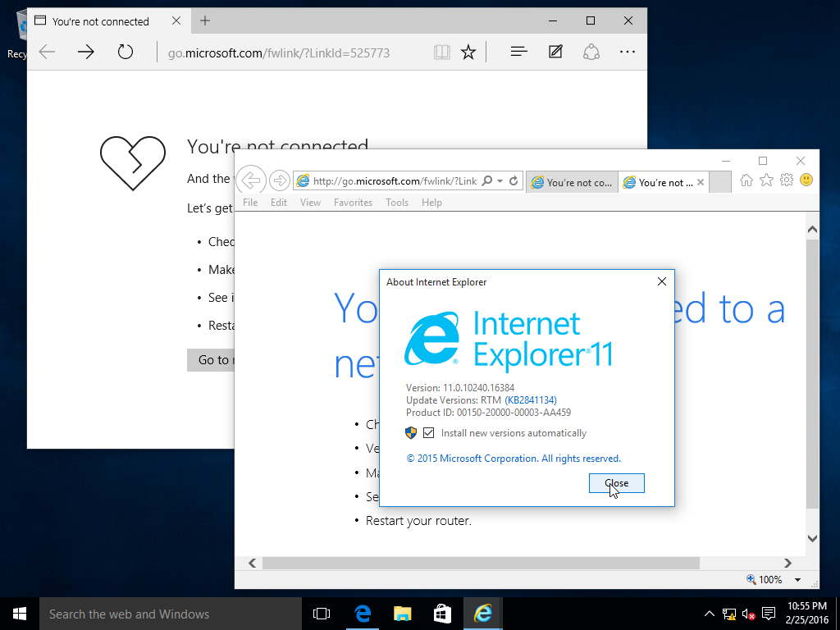The image size is (840, 630).
Task: Open Action Center notifications icon
Action: pyautogui.click(x=769, y=614)
